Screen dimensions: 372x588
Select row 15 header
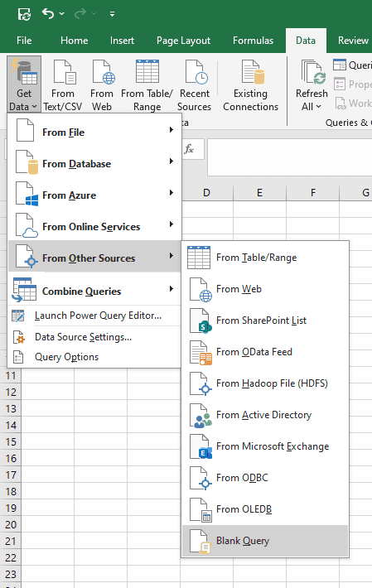[x=11, y=441]
